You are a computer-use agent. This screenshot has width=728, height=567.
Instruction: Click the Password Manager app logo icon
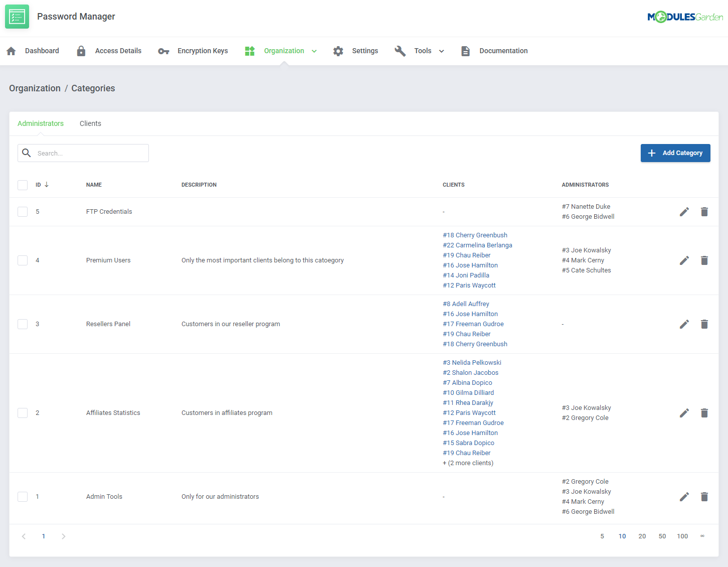(x=17, y=17)
